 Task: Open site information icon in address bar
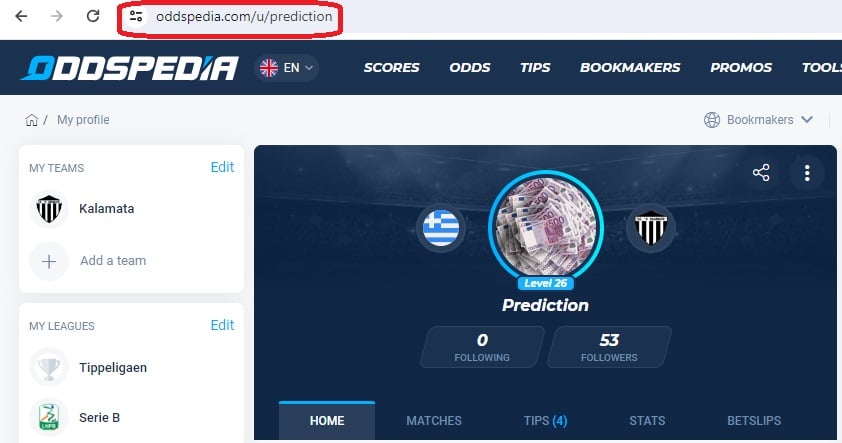(136, 16)
